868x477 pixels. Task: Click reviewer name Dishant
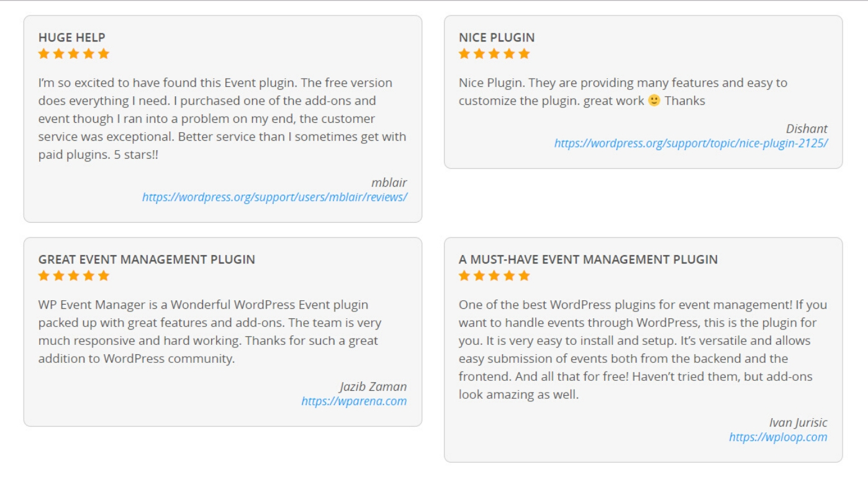[x=807, y=128]
